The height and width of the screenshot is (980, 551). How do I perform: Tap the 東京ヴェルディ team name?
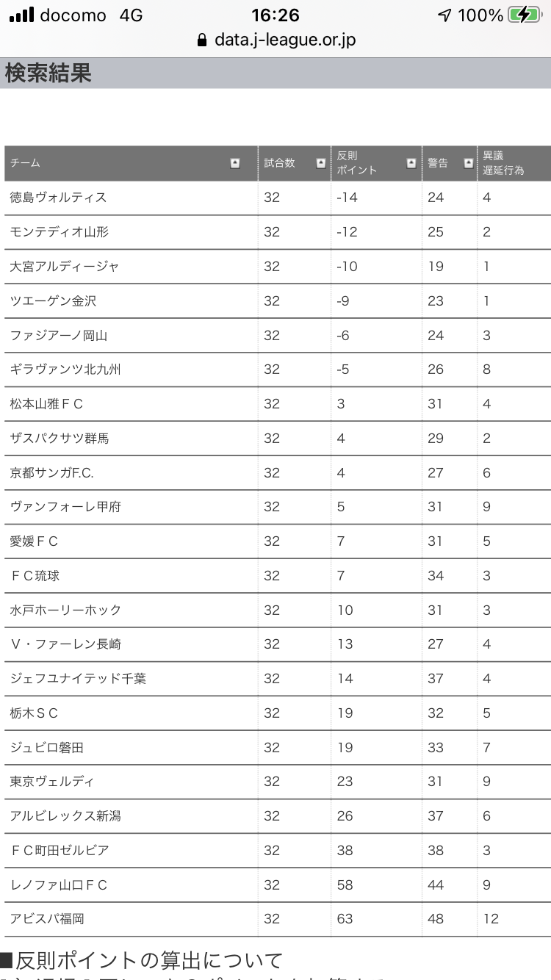click(x=52, y=781)
